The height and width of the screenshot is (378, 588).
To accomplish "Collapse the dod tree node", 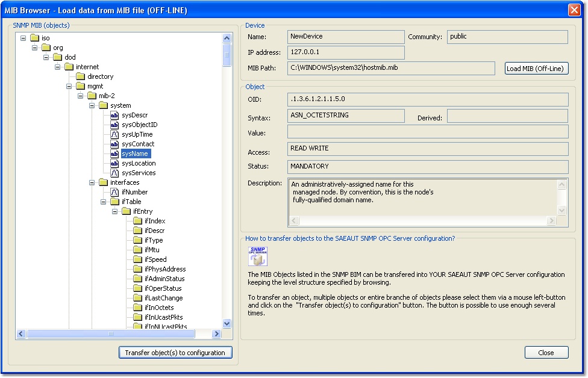I will [46, 57].
